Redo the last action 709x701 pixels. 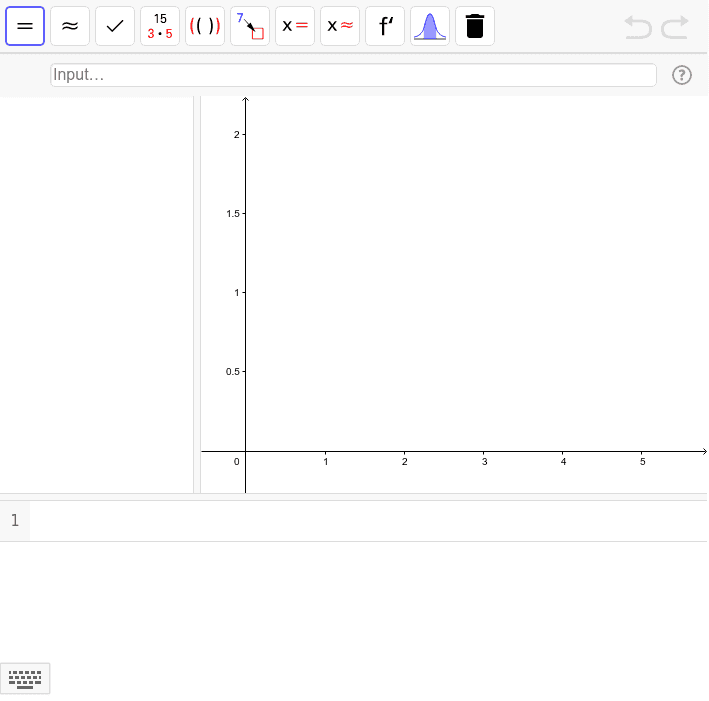675,27
